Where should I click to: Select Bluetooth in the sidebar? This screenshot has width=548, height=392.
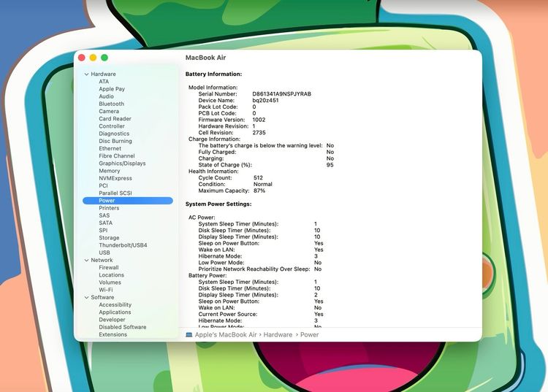[x=111, y=104]
